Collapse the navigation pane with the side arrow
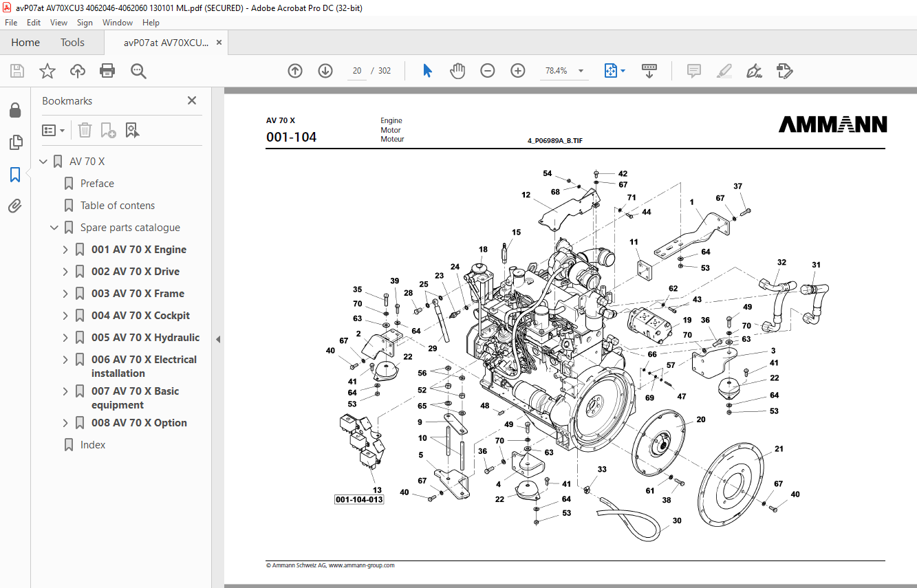This screenshot has height=588, width=917. pyautogui.click(x=218, y=339)
